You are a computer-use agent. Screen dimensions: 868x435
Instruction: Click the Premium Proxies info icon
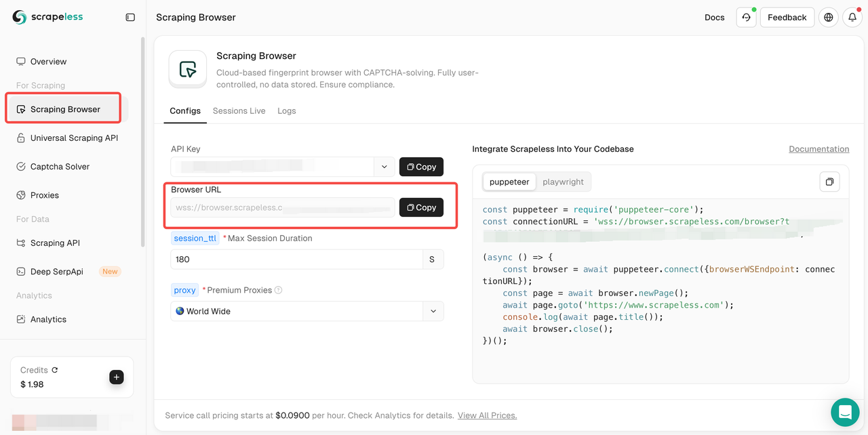coord(278,290)
